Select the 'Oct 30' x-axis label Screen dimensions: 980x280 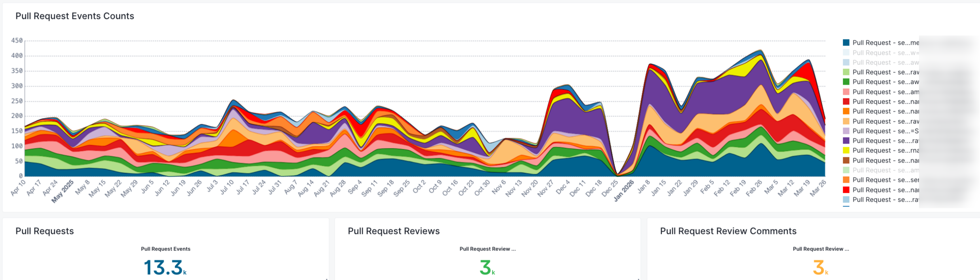[482, 188]
